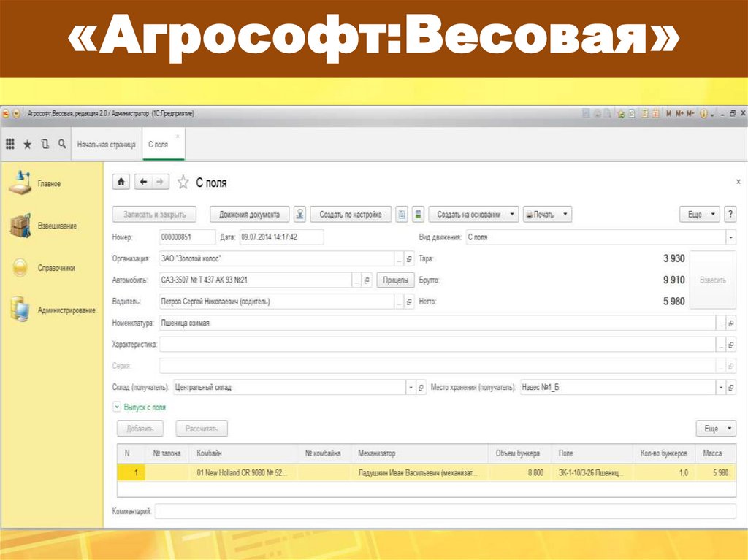Click the Дата input field
The height and width of the screenshot is (560, 748).
coord(281,237)
